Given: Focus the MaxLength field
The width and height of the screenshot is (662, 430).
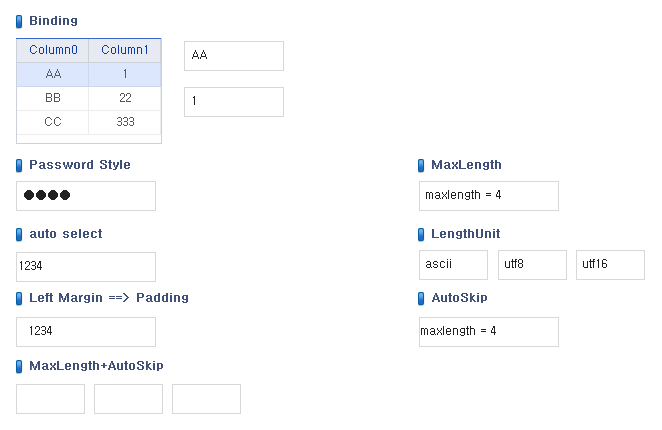Looking at the screenshot, I should point(489,196).
